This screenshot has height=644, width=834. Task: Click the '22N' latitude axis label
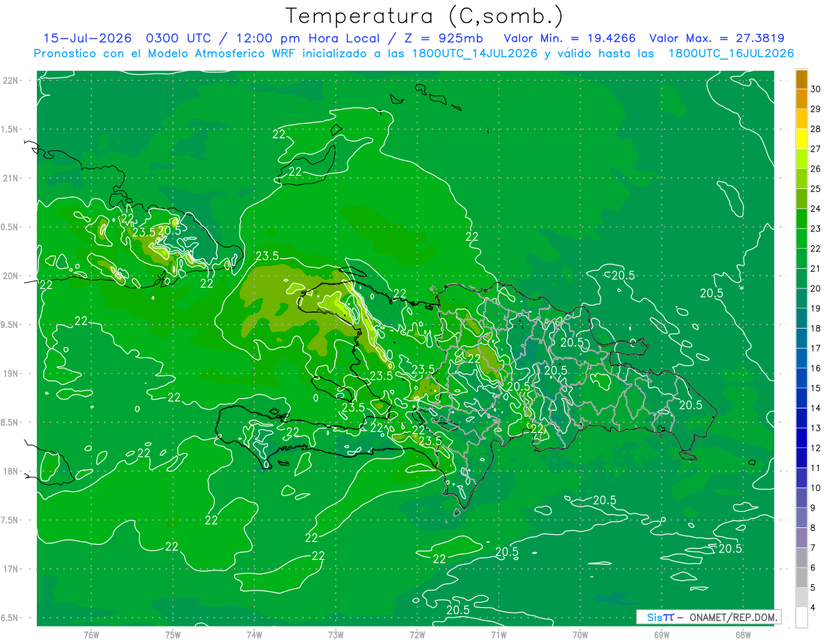pos(12,81)
